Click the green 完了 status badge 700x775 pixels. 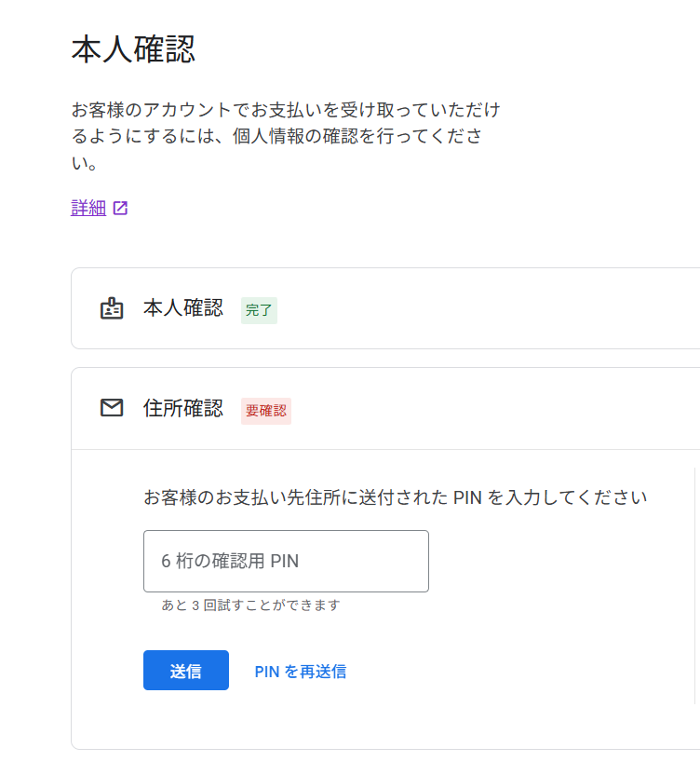(x=259, y=310)
